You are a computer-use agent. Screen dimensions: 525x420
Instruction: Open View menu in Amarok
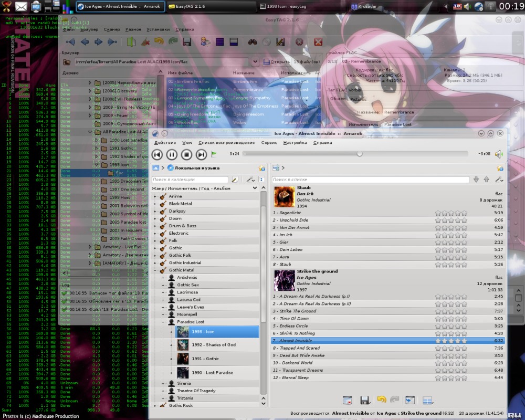pyautogui.click(x=187, y=143)
